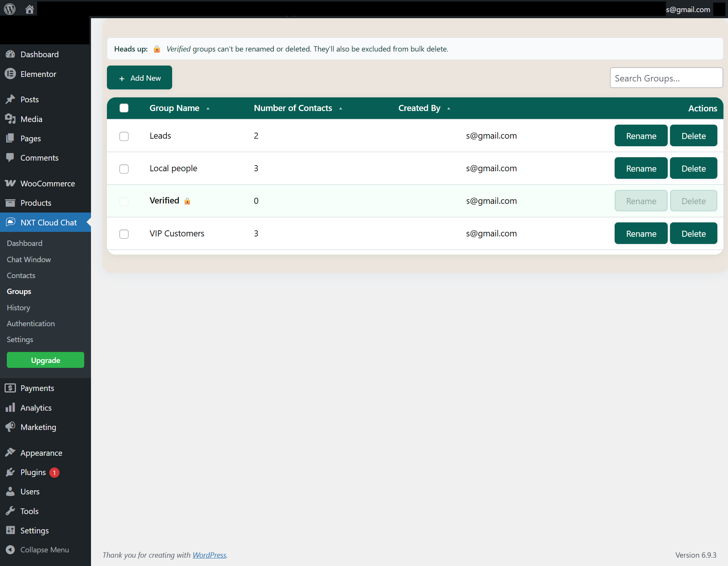This screenshot has height=566, width=728.
Task: Open the WooCommerce section in the sidebar
Action: pos(10,183)
